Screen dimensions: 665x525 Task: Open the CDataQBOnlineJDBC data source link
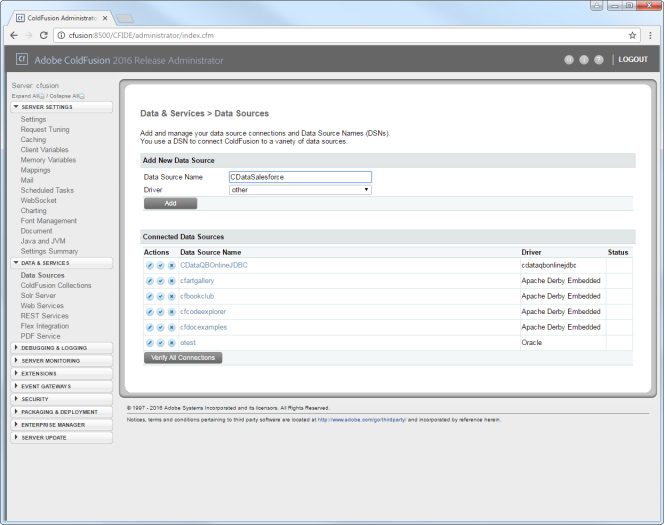click(x=214, y=265)
